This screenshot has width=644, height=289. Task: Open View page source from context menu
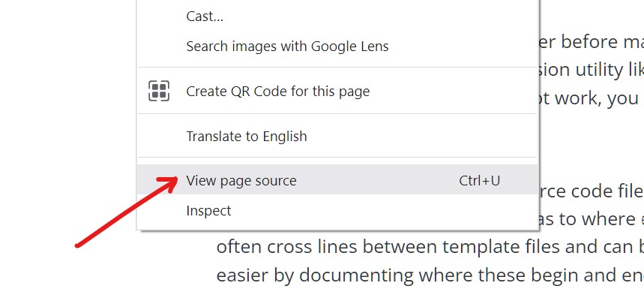tap(337, 180)
